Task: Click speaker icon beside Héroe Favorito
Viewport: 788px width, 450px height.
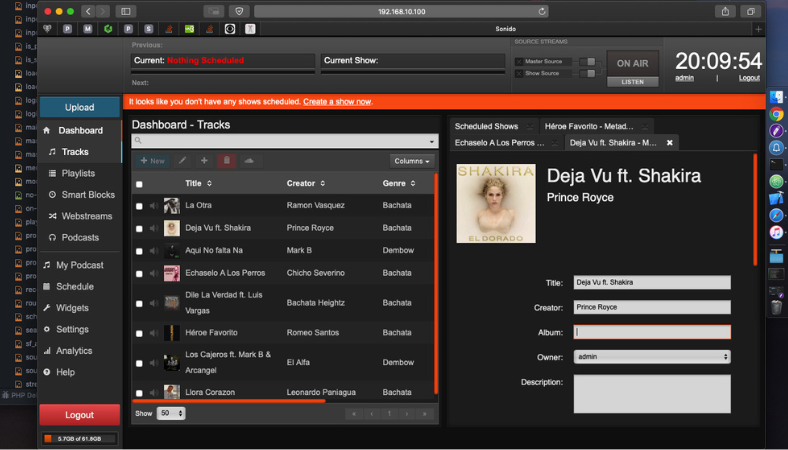Action: pos(154,332)
